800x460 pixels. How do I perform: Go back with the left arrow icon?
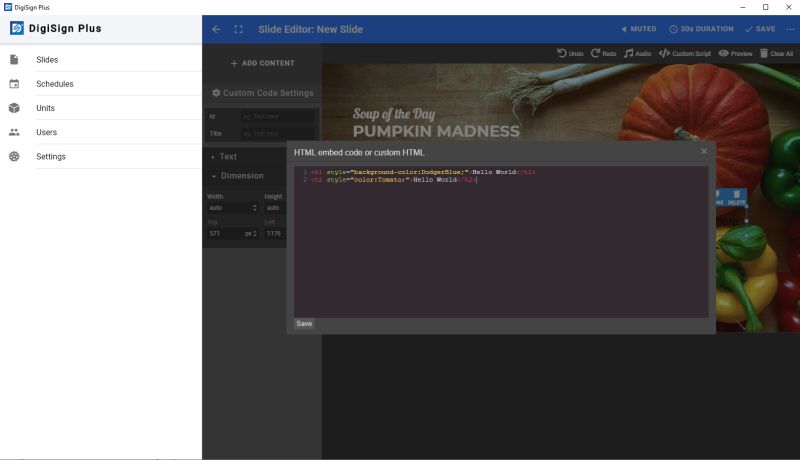(x=216, y=30)
